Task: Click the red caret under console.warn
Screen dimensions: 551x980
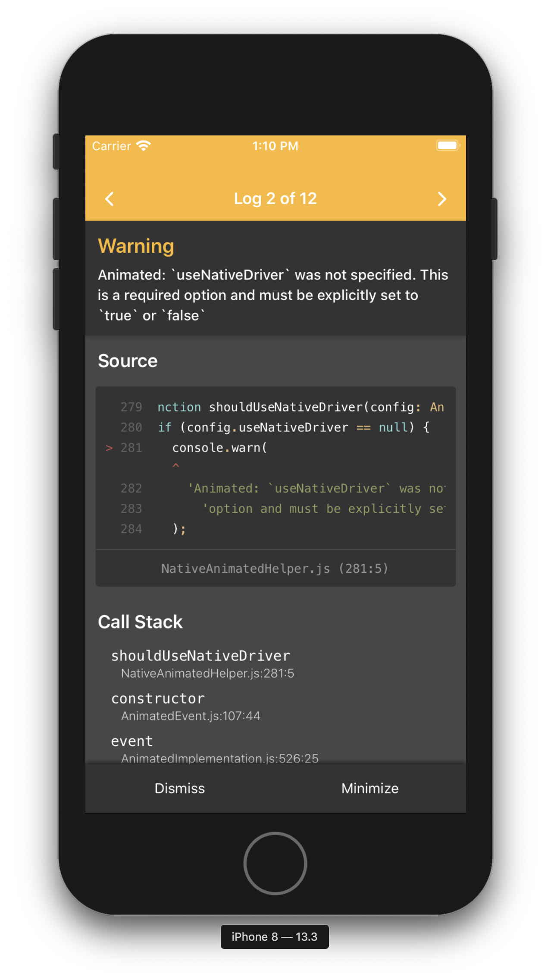Action: tap(176, 465)
